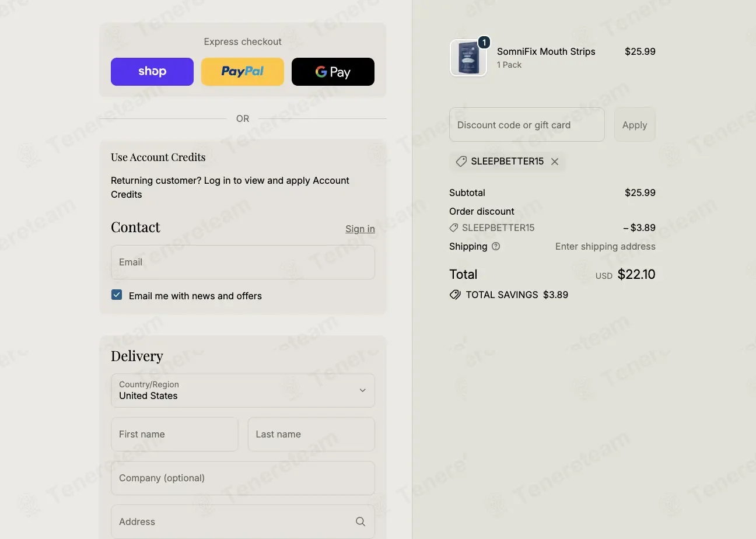
Task: Uncheck Email me with news and offers
Action: tap(117, 295)
